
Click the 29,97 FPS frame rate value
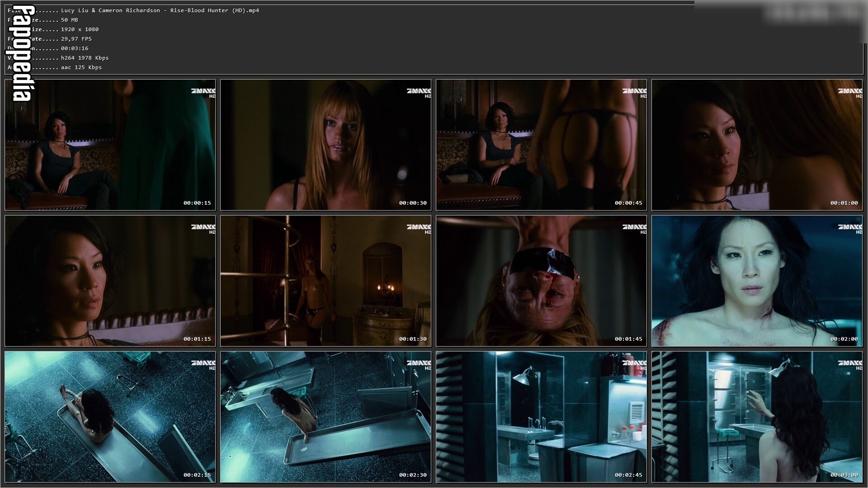pyautogui.click(x=76, y=39)
